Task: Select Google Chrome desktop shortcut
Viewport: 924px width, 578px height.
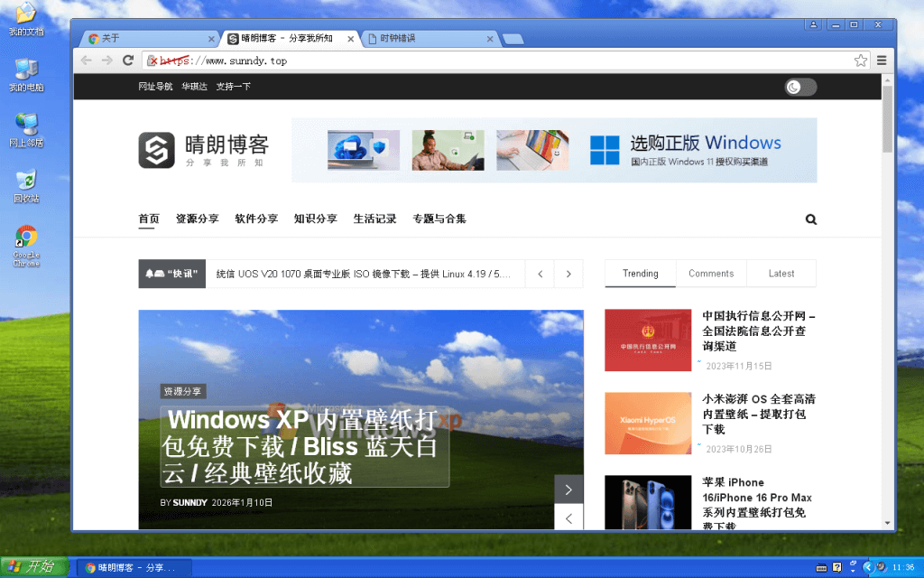Action: 26,246
